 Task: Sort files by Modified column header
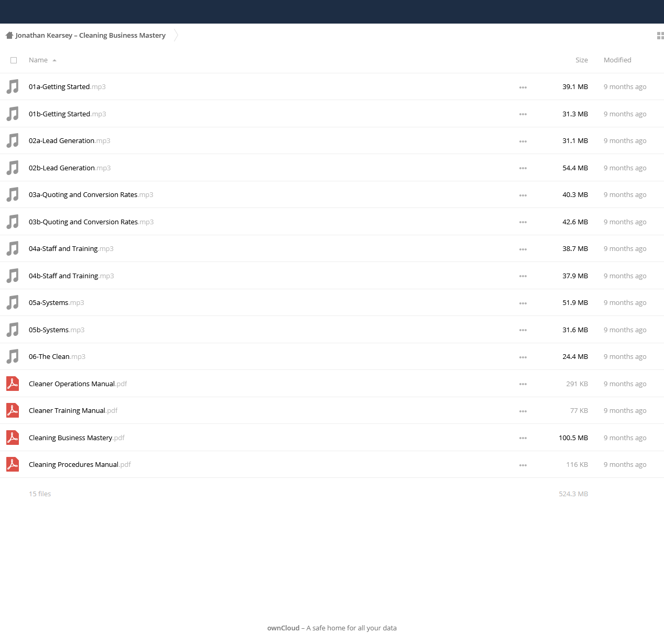617,60
